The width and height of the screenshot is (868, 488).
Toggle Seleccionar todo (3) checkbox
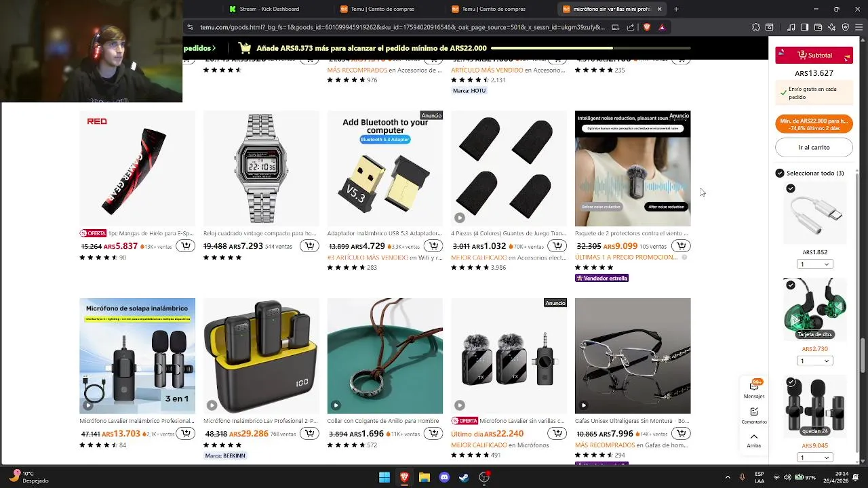(780, 174)
